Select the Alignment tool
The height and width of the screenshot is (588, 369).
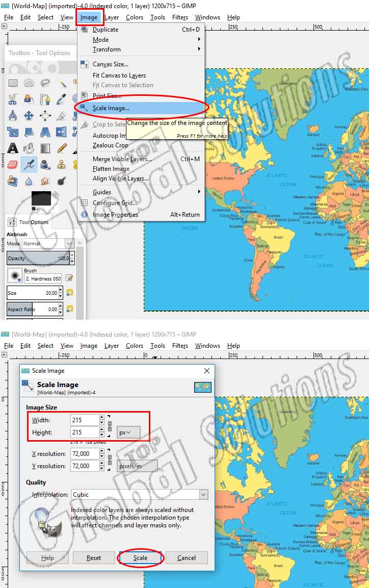pos(45,115)
